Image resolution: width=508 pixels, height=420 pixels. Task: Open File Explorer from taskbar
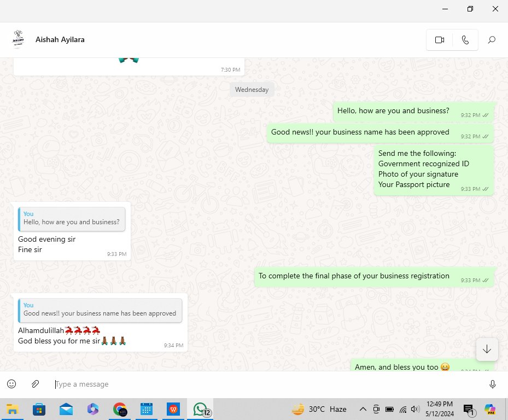point(12,409)
